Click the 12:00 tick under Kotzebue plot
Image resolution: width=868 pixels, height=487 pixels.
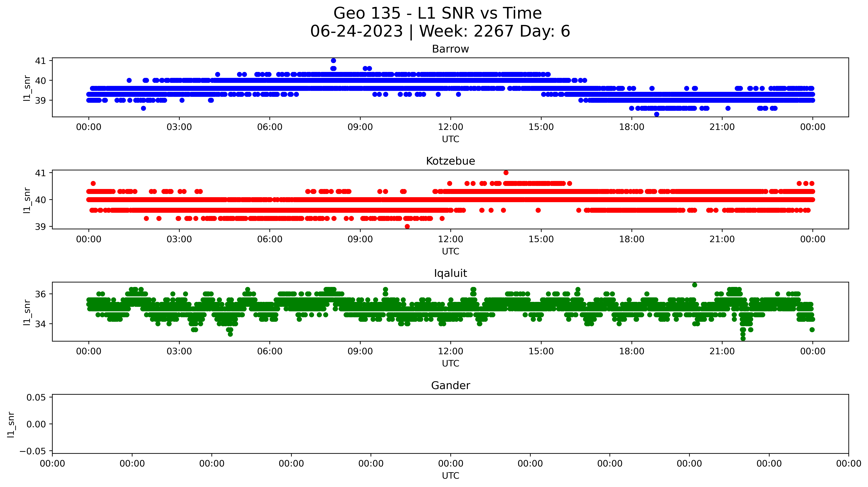451,239
